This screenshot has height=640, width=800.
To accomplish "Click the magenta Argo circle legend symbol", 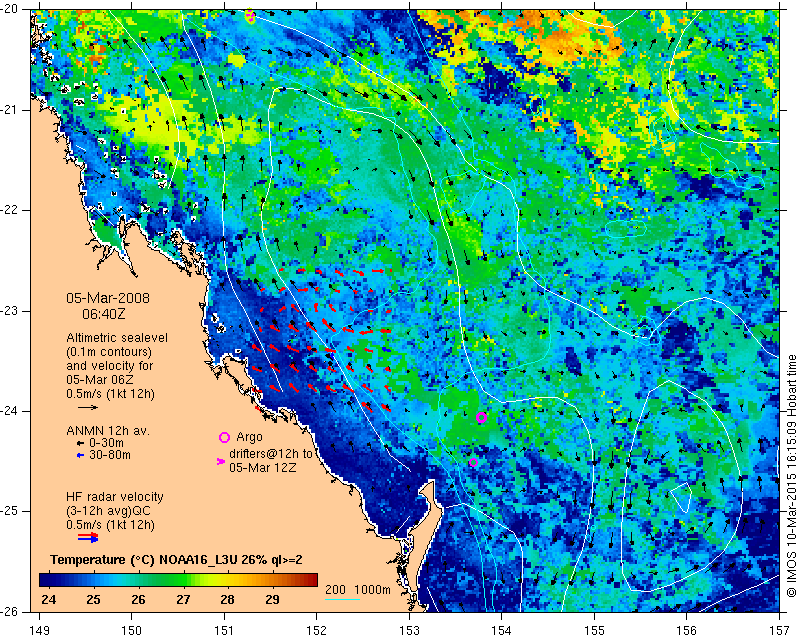I will [x=224, y=437].
